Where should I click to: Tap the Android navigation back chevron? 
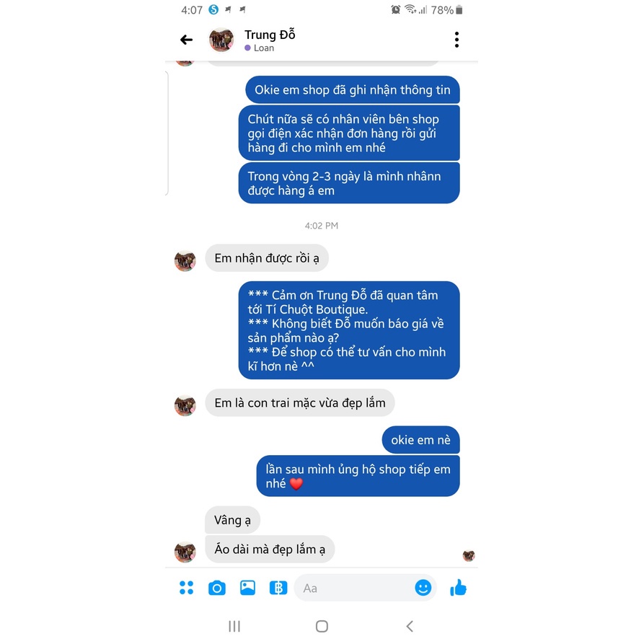[x=410, y=627]
